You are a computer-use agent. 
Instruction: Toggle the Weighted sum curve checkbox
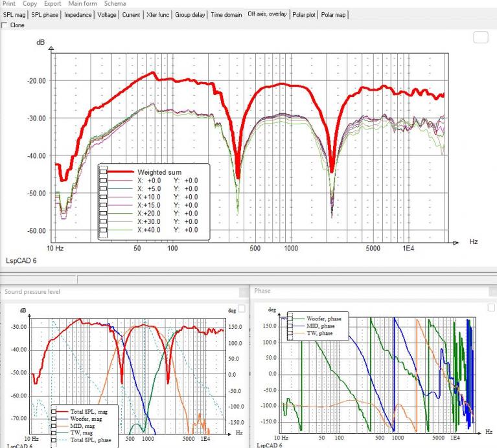(x=103, y=172)
